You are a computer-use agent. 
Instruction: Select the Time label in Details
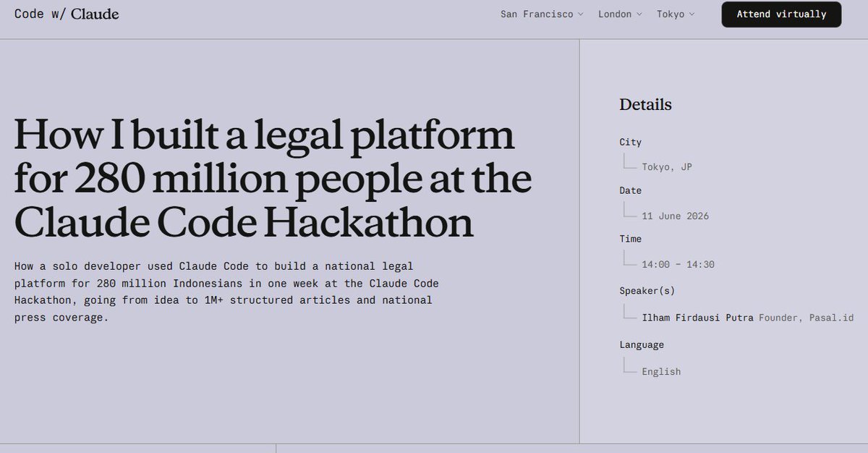tap(630, 239)
